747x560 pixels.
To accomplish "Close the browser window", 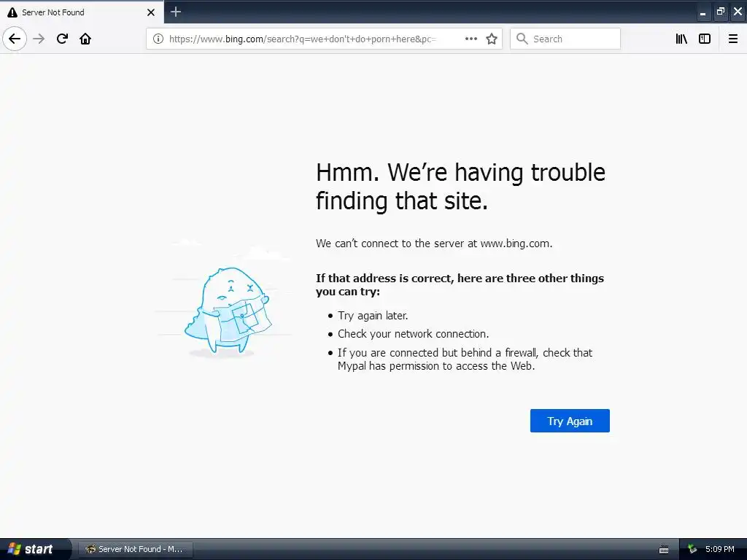I will tap(738, 12).
